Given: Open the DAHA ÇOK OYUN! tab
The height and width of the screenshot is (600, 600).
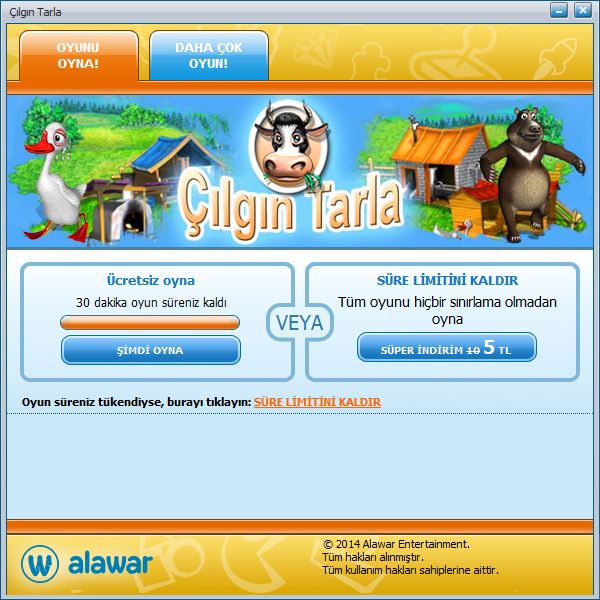Looking at the screenshot, I should [209, 55].
